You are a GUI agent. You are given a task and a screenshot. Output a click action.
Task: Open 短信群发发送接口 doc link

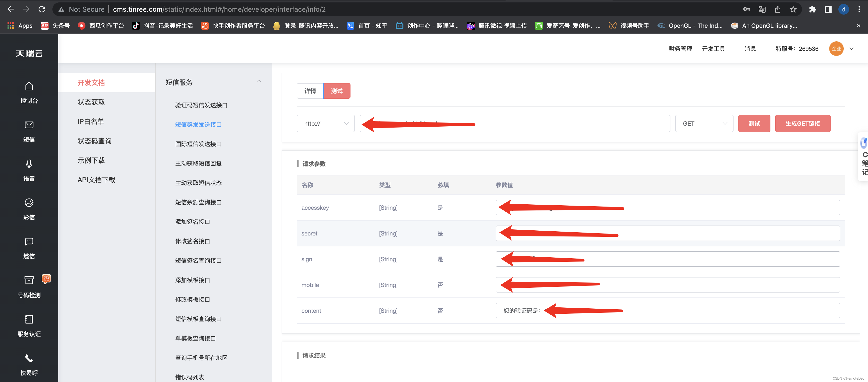coord(199,124)
